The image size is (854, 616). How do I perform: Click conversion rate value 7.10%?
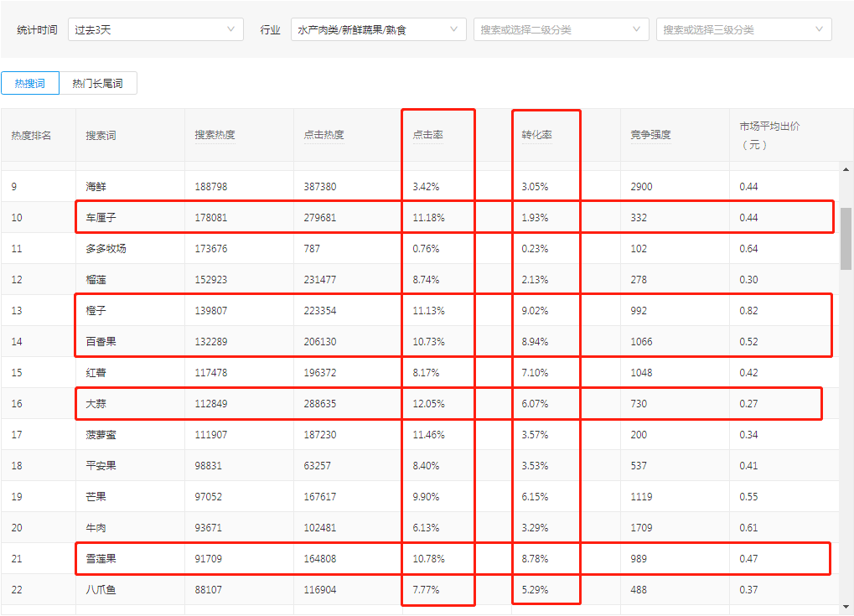click(535, 373)
